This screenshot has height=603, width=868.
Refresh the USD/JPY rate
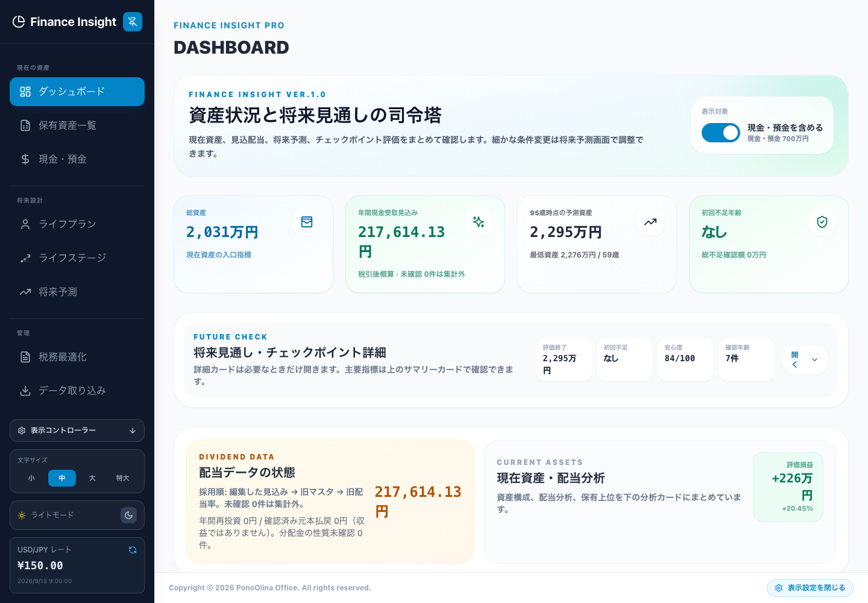(x=133, y=550)
